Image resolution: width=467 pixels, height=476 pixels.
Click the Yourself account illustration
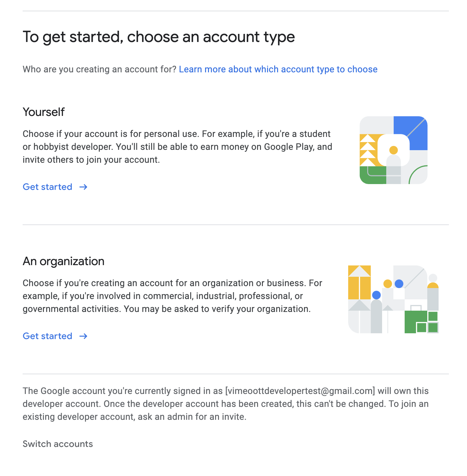[393, 150]
